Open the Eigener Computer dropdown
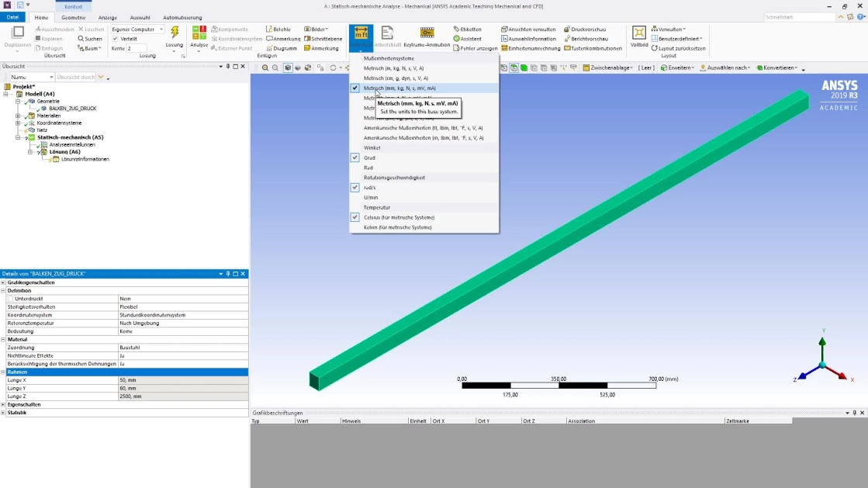 click(137, 29)
